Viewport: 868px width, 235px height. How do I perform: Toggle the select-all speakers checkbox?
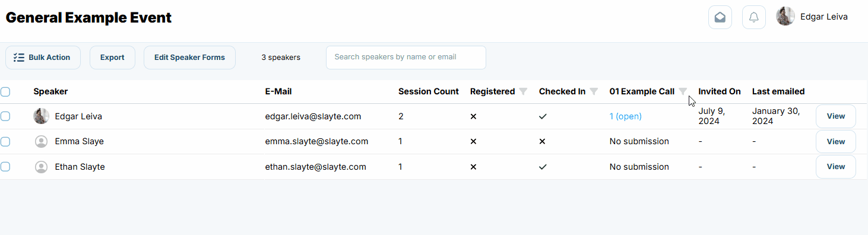click(5, 91)
